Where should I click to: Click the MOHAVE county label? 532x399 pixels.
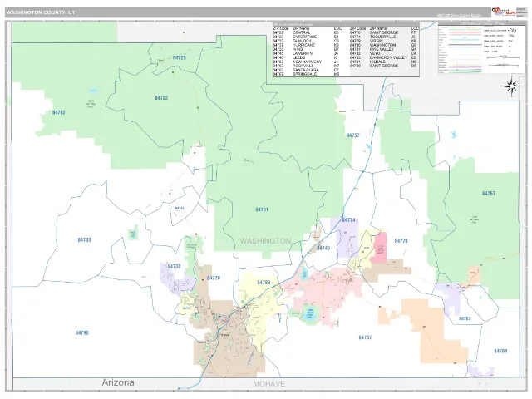click(269, 384)
